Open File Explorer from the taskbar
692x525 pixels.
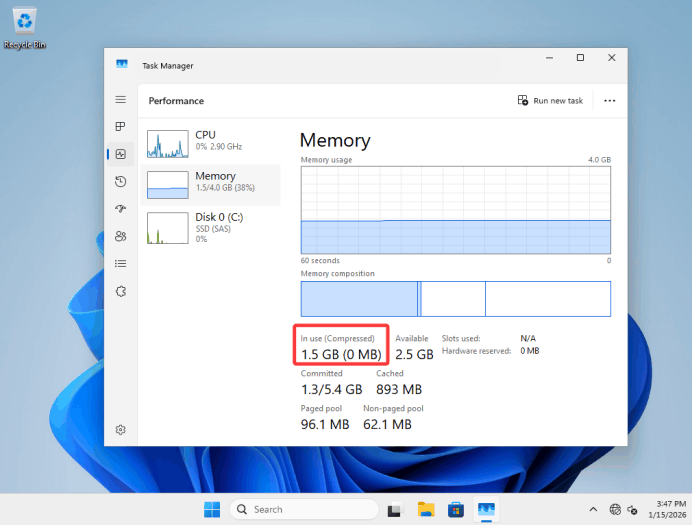point(425,509)
